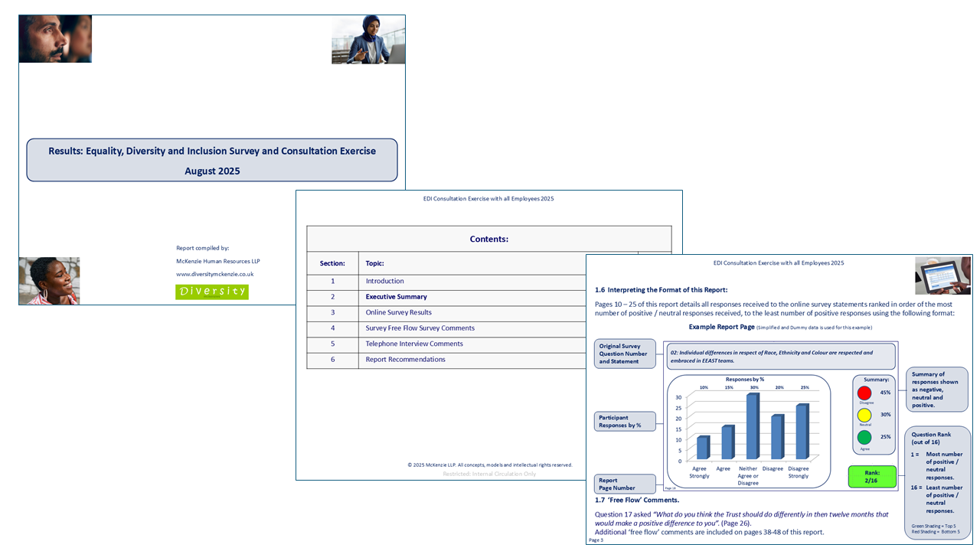The height and width of the screenshot is (551, 980).
Task: Click the Participant Responses by % callout
Action: coord(625,422)
